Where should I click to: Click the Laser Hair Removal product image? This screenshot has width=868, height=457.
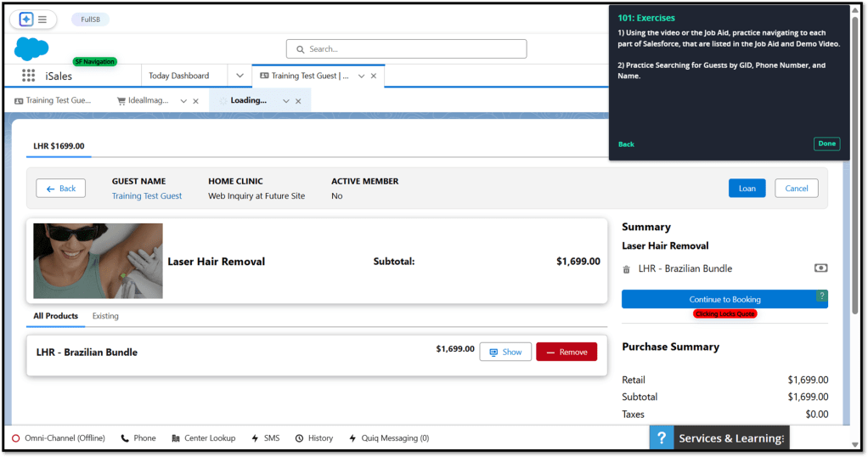tap(98, 261)
